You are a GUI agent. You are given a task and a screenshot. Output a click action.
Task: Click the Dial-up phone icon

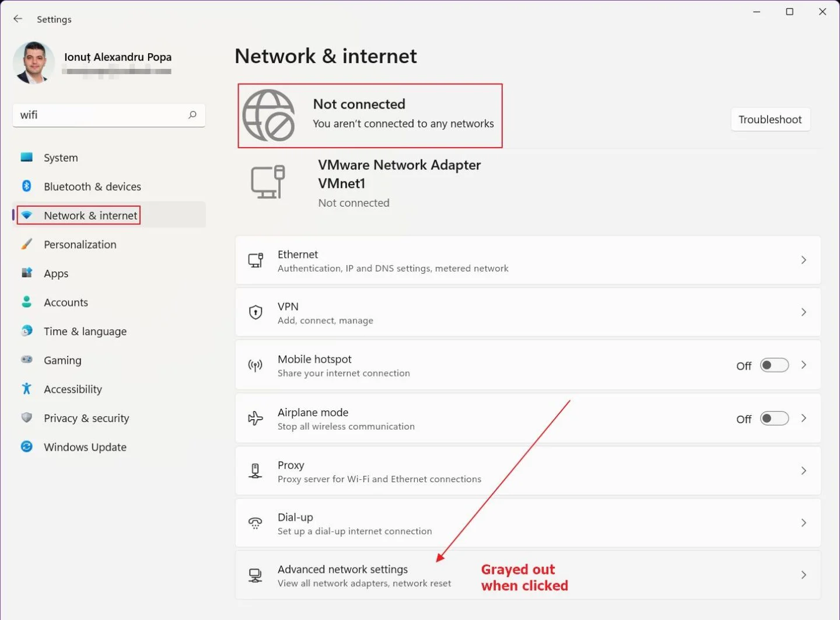point(256,523)
